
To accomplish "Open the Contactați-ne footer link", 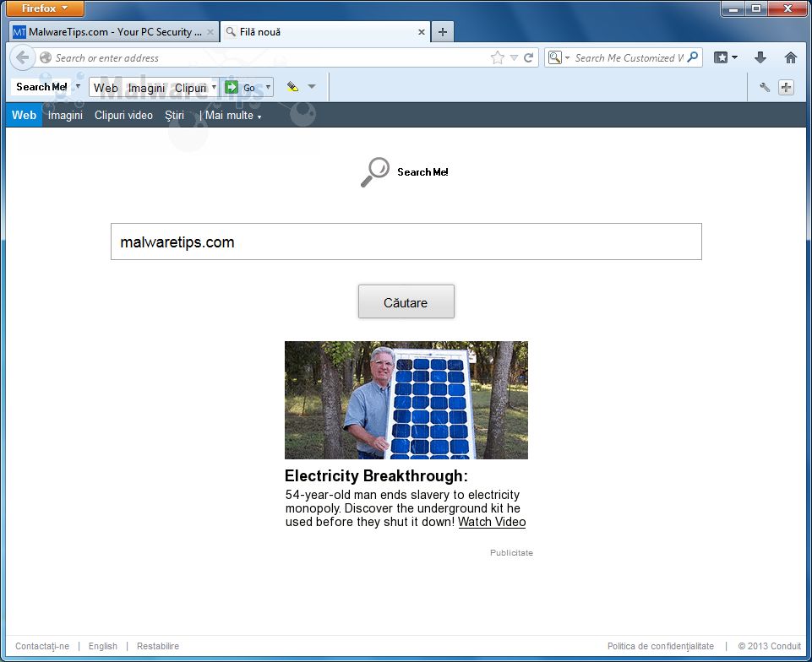I will click(42, 646).
